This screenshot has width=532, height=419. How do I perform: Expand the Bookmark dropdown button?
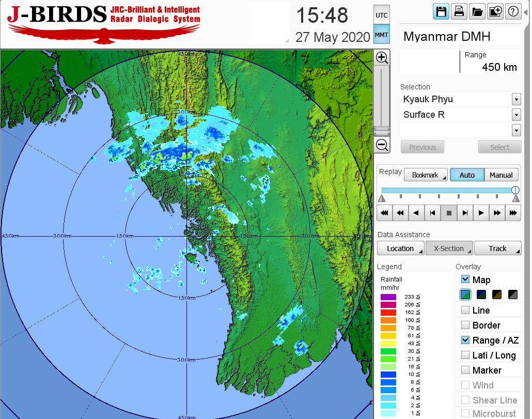(x=426, y=175)
